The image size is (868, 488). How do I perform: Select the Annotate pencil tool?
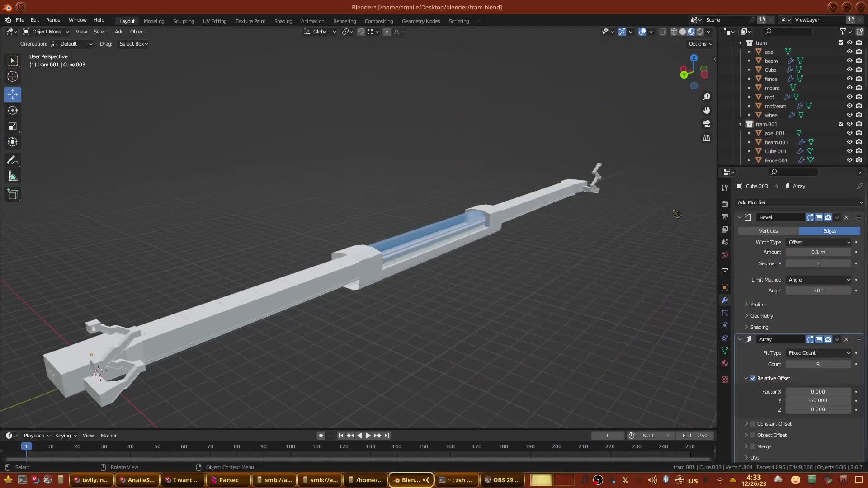pyautogui.click(x=13, y=160)
